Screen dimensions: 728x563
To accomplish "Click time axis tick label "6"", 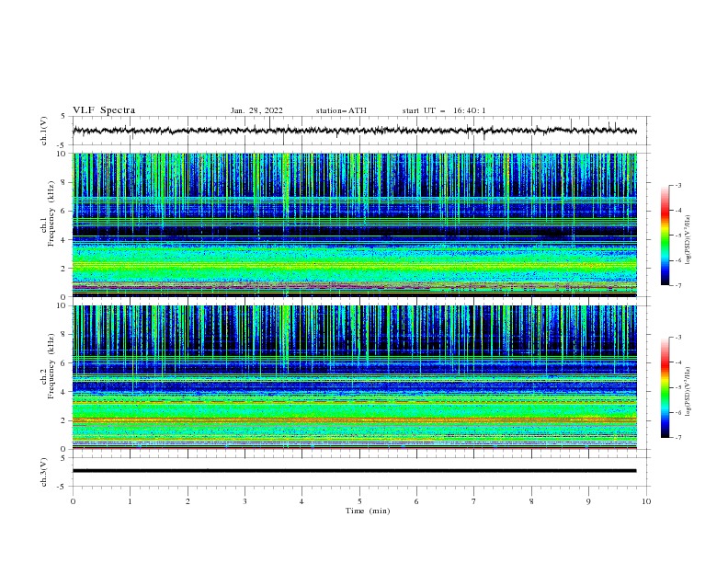I will click(416, 501).
